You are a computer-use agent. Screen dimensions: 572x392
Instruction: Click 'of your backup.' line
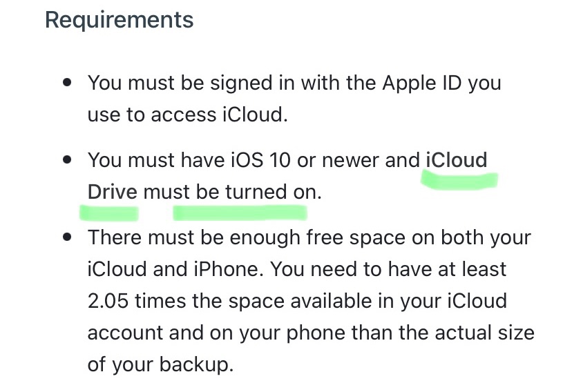click(x=160, y=364)
